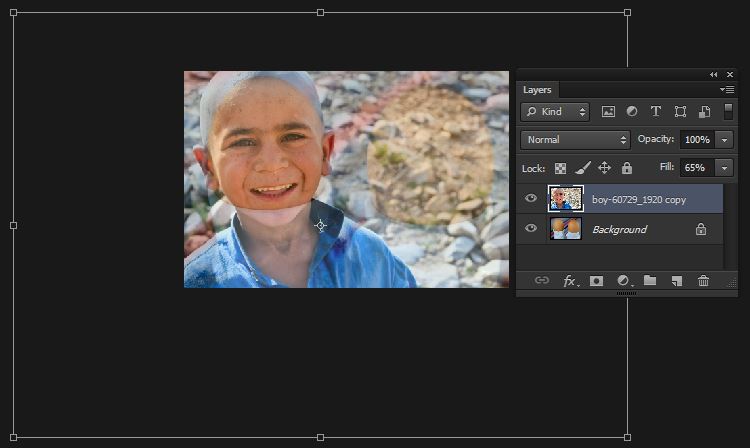Viewport: 750px width, 448px height.
Task: Hide the boy-60729_1920 copy layer
Action: tap(530, 198)
